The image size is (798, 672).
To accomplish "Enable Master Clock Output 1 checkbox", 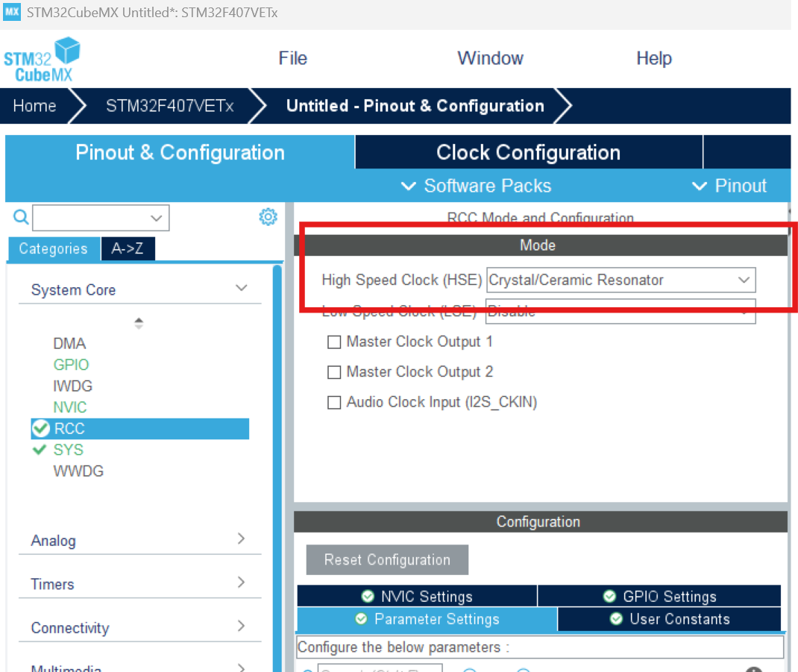I will (334, 342).
